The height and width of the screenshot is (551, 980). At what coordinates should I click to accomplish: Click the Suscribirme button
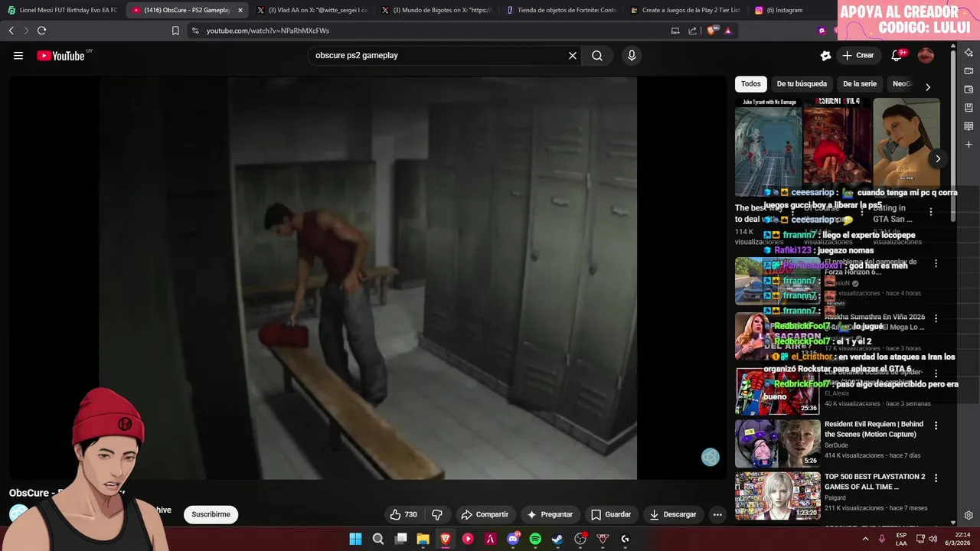pyautogui.click(x=211, y=514)
